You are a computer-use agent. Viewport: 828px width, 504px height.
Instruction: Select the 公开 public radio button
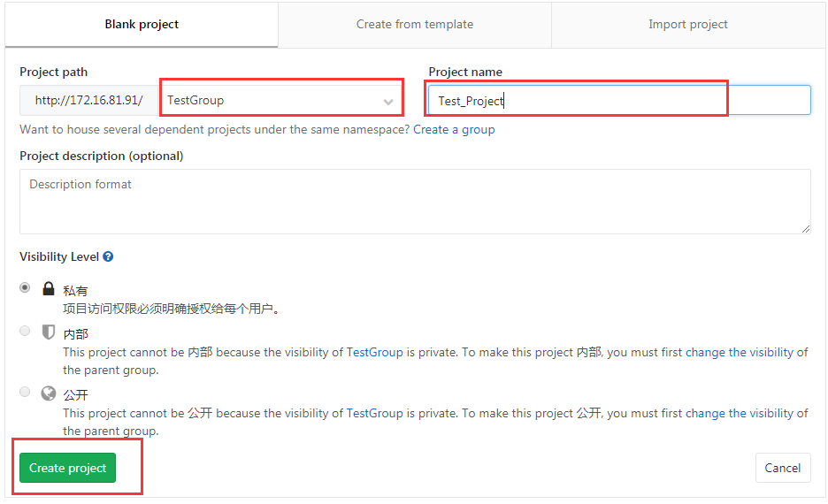(x=25, y=392)
